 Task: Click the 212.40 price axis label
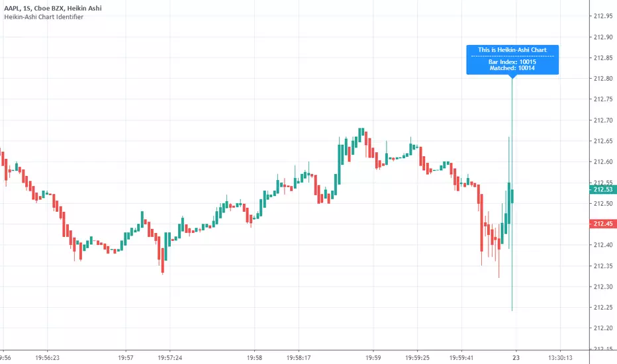(x=602, y=245)
